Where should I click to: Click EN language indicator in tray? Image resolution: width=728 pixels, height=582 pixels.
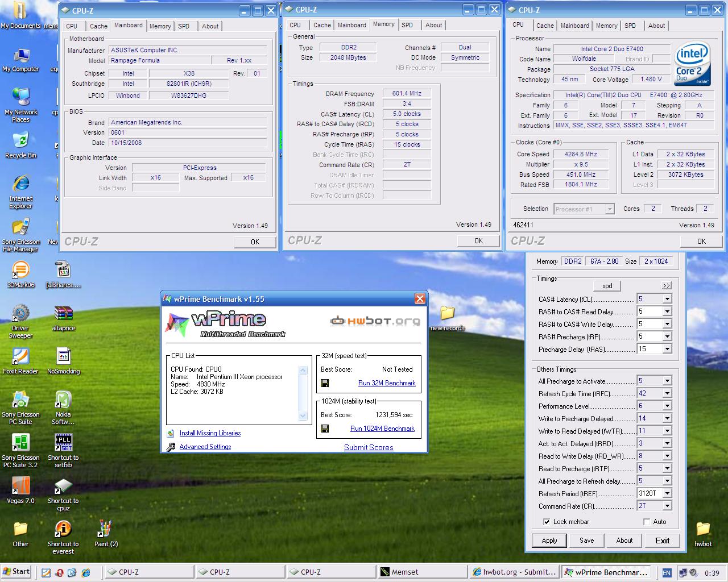click(667, 573)
